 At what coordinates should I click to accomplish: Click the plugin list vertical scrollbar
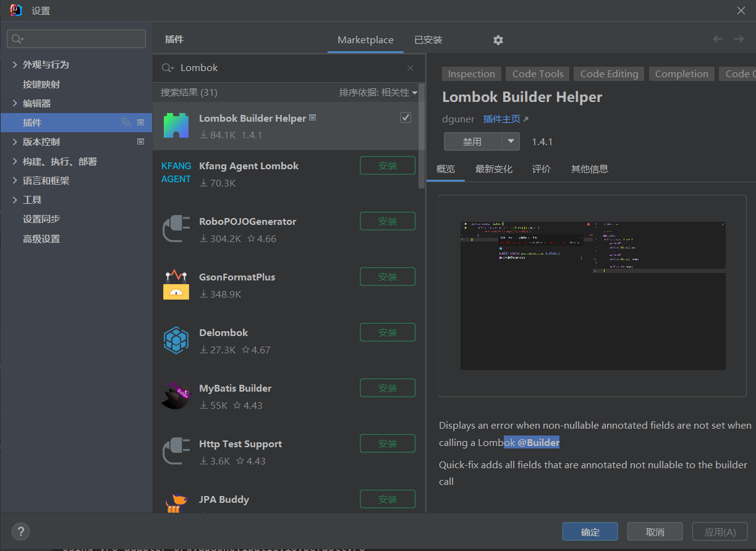tap(422, 136)
